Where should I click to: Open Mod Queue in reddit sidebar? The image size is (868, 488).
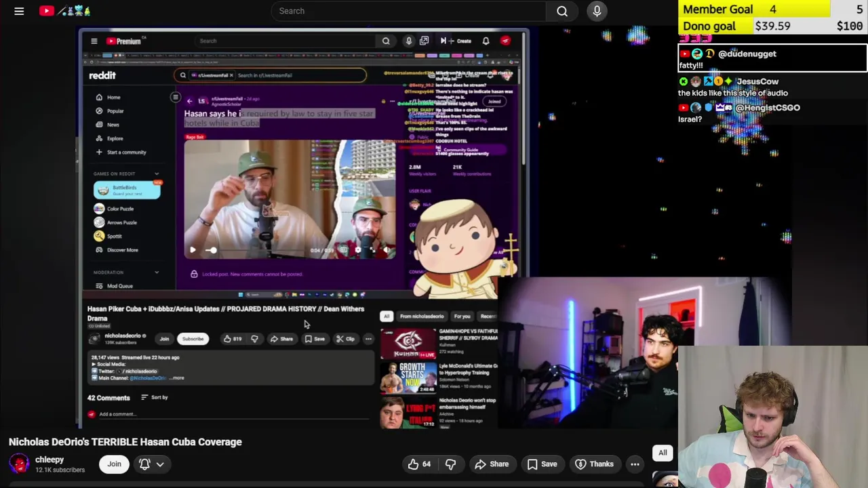[114, 286]
